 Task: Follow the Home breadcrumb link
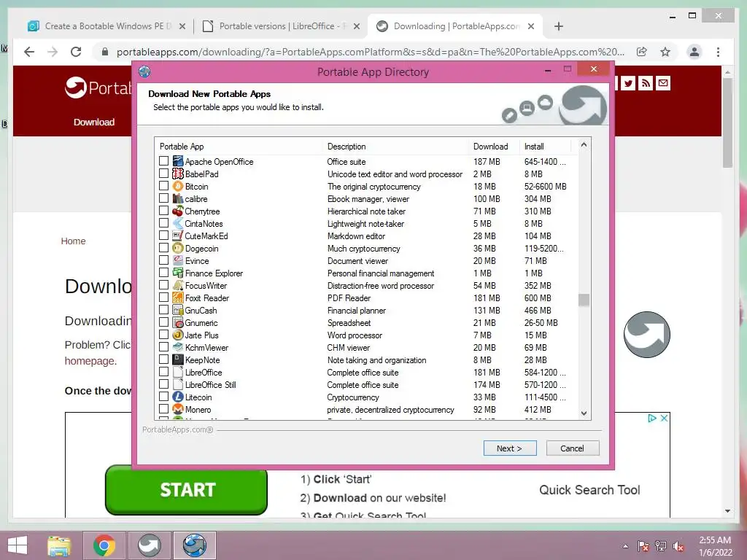[x=73, y=241]
